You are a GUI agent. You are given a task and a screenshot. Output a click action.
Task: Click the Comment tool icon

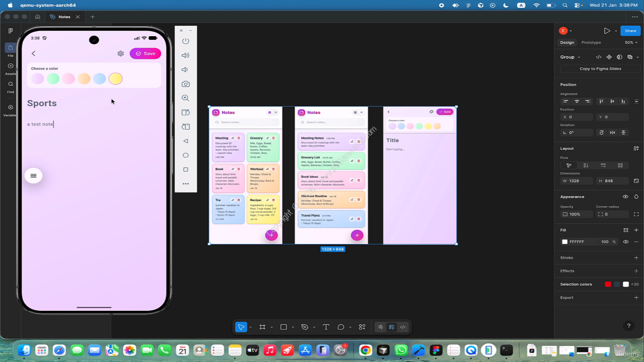coord(341,327)
